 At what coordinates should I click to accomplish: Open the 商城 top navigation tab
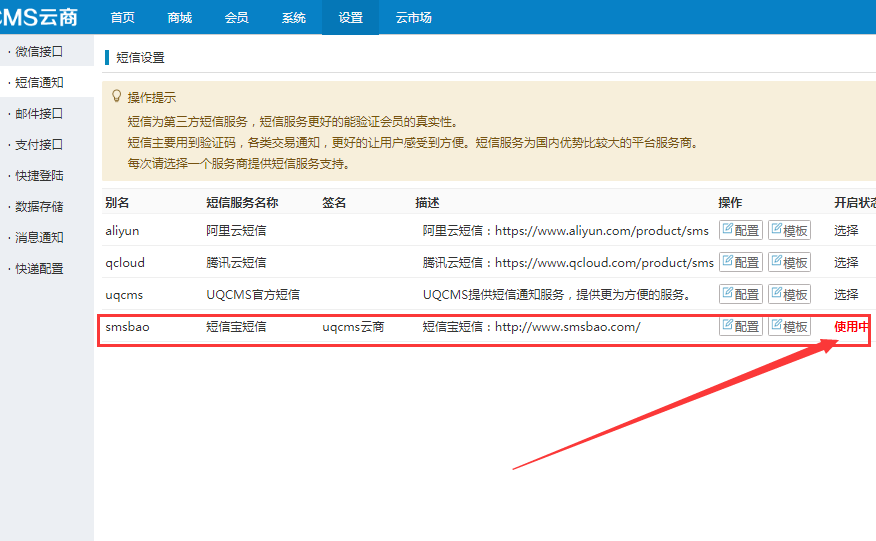tap(179, 18)
